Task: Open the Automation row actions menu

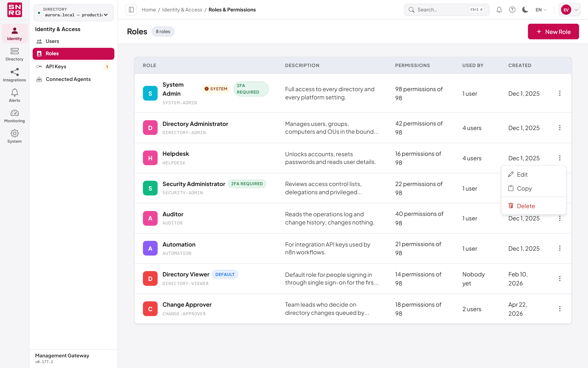Action: click(x=560, y=248)
